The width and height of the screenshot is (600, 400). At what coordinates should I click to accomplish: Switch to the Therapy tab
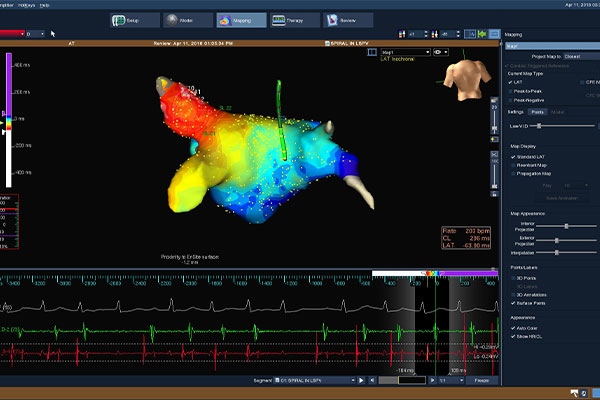[x=292, y=19]
